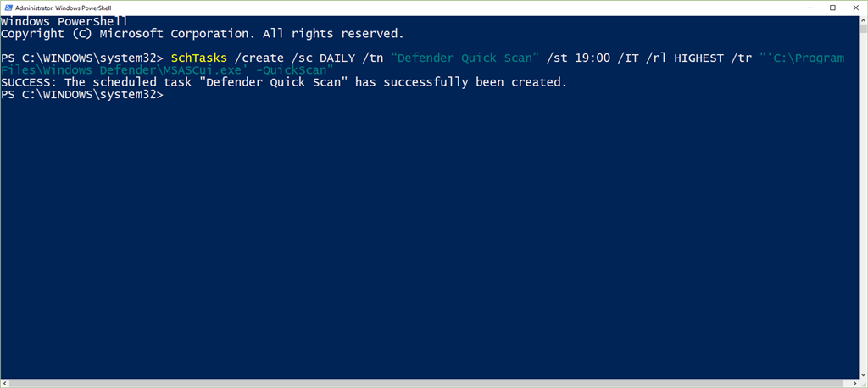Click the vertical scrollbar up arrow

(863, 21)
